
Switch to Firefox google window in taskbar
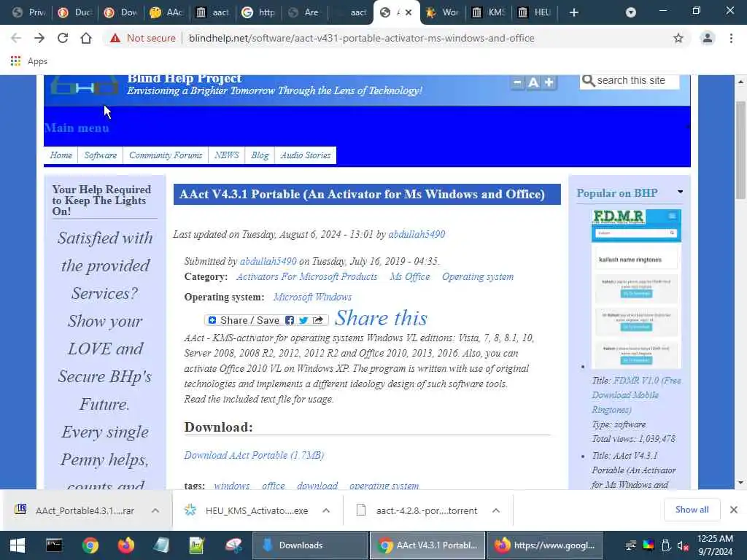coord(544,545)
